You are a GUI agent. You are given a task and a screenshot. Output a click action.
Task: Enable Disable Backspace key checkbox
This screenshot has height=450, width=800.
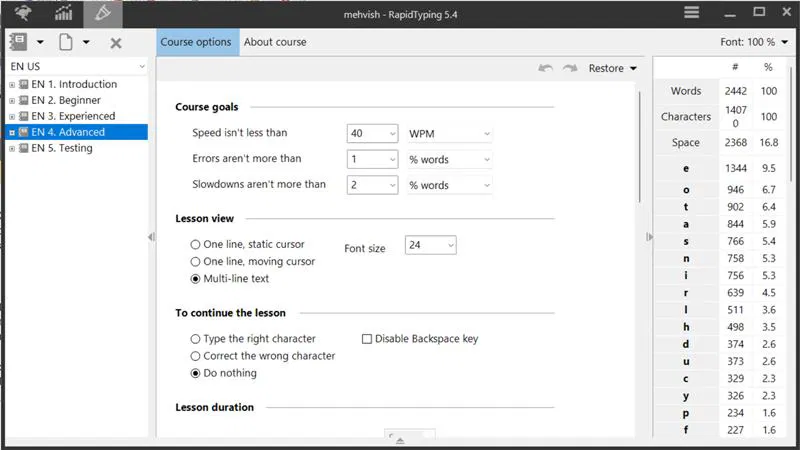367,339
